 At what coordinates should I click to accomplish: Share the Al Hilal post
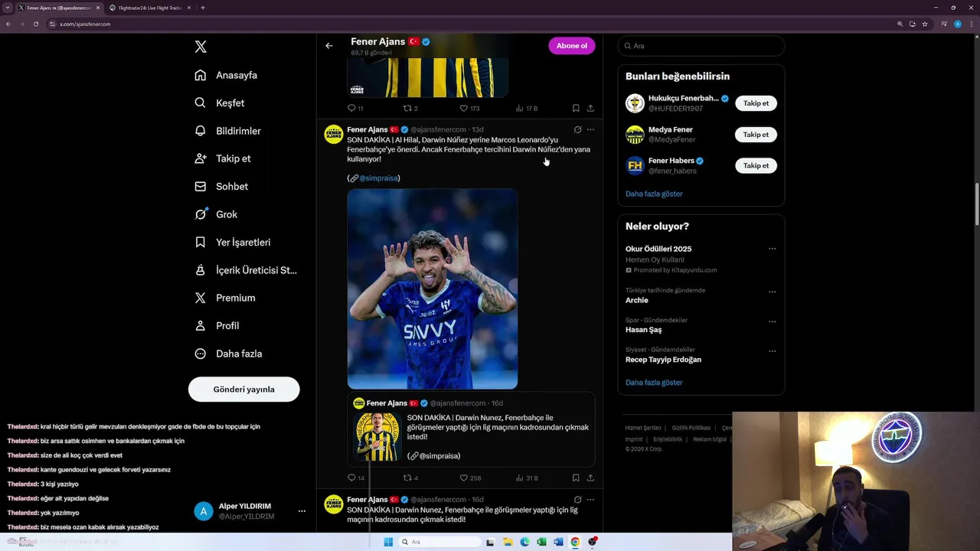(590, 478)
